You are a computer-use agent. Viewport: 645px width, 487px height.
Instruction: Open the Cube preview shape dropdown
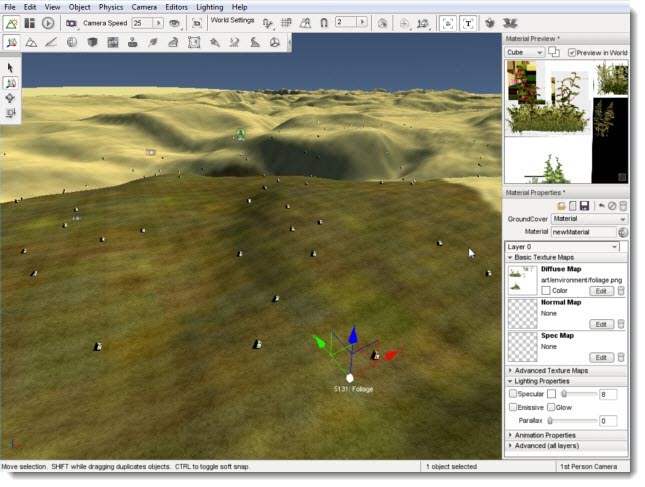pos(524,52)
